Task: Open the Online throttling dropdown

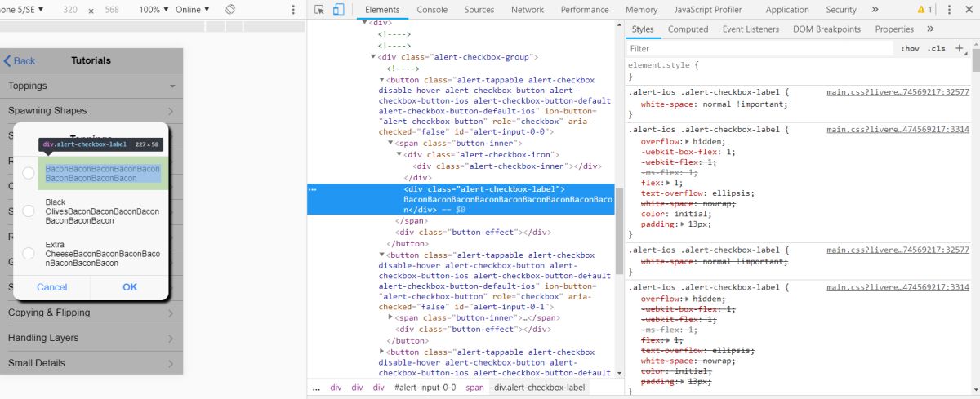Action: pyautogui.click(x=193, y=10)
